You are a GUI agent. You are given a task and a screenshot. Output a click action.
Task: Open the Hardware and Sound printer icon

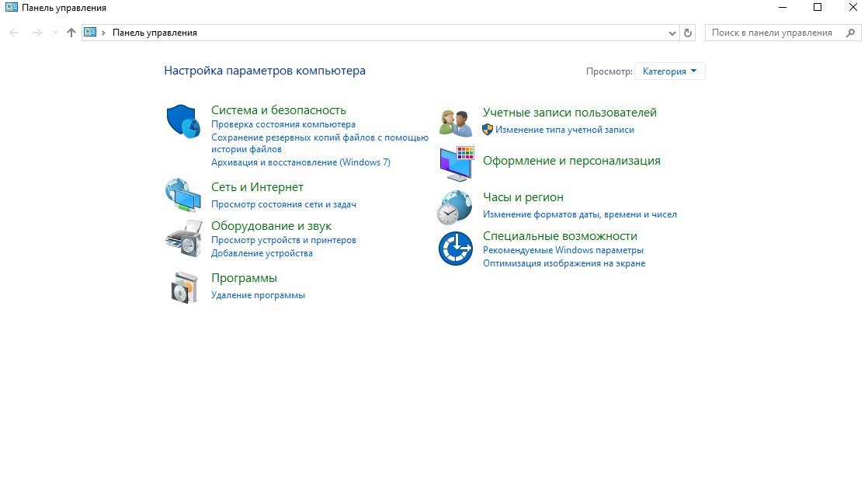click(183, 238)
